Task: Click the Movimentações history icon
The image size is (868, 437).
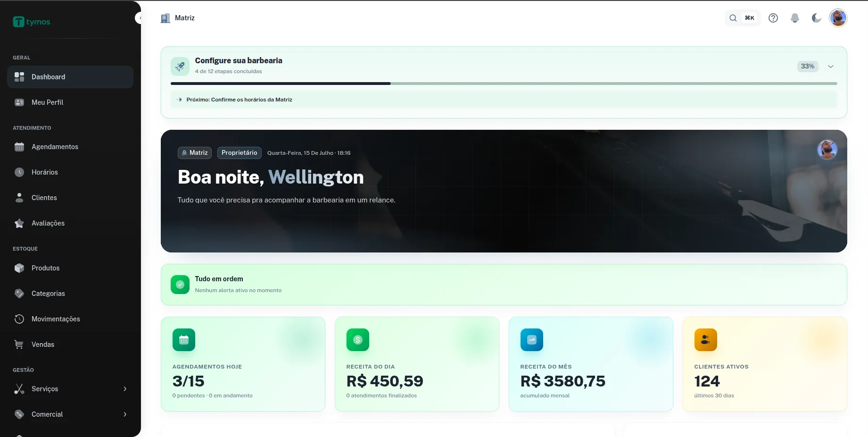Action: click(19, 319)
